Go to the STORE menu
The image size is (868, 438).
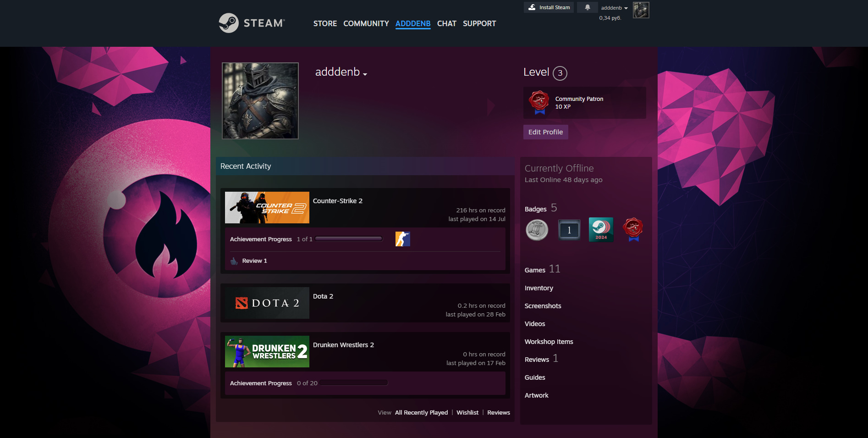[325, 23]
